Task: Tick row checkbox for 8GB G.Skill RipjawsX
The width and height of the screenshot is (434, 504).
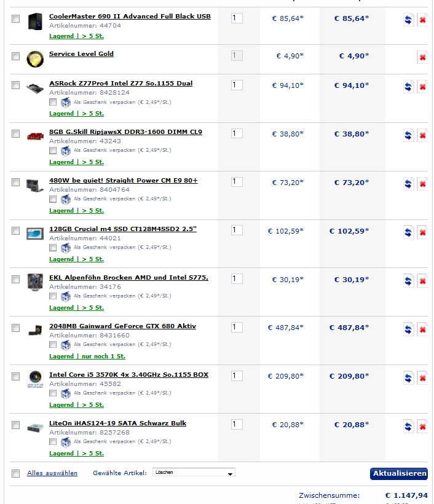Action: click(15, 134)
